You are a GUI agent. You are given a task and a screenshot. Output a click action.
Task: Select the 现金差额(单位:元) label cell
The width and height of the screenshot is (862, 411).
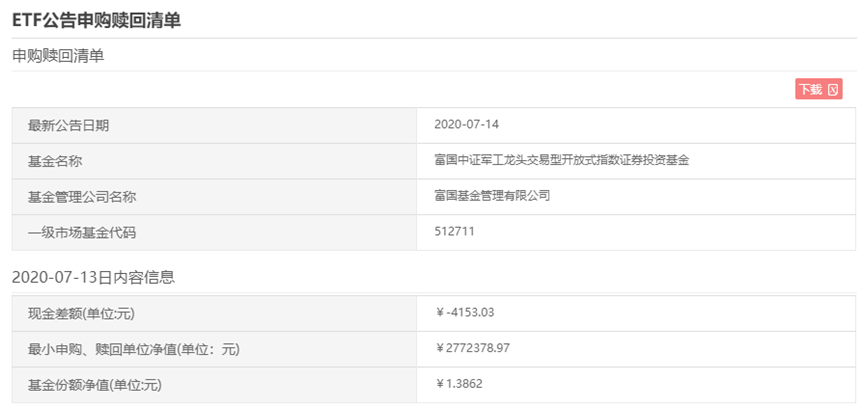tap(214, 314)
